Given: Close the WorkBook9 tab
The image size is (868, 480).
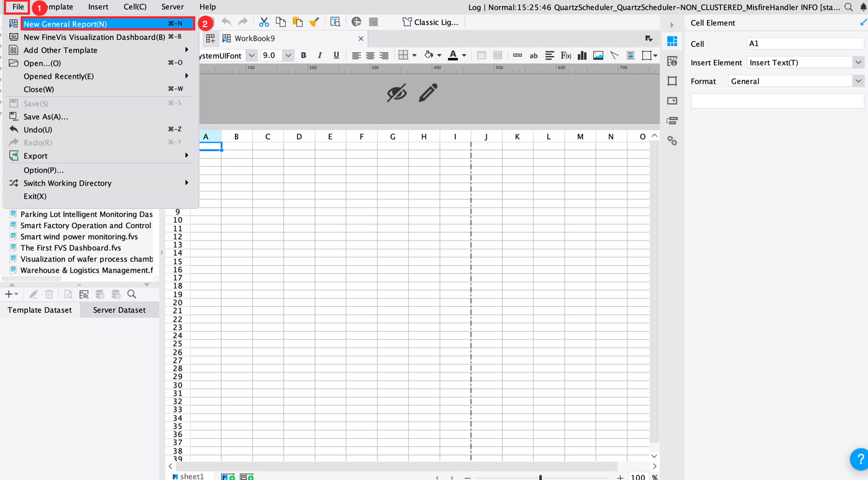Looking at the screenshot, I should (361, 39).
